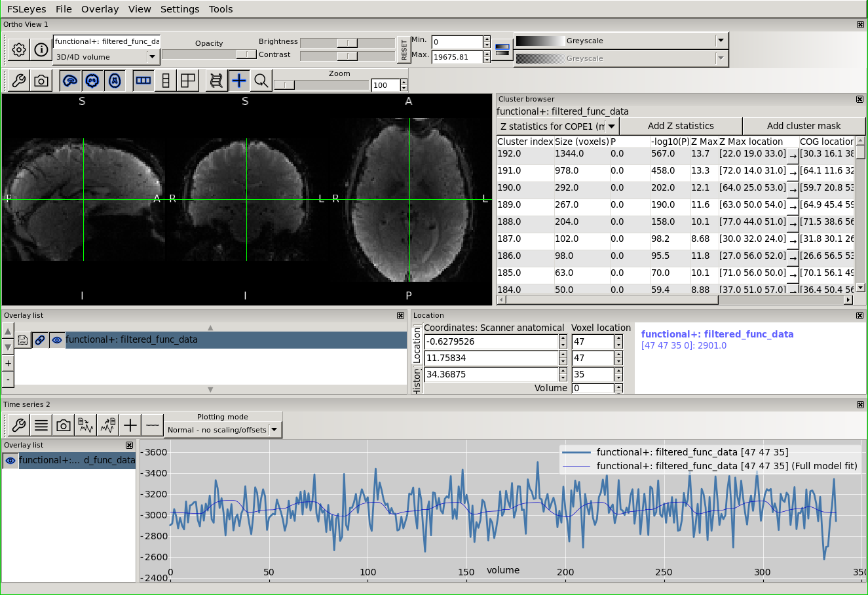Toggle the location crosshair cursor button
The height and width of the screenshot is (595, 868).
coord(239,81)
